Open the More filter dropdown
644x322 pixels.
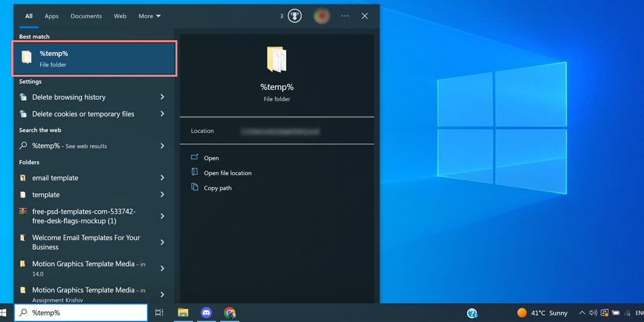[x=150, y=16]
